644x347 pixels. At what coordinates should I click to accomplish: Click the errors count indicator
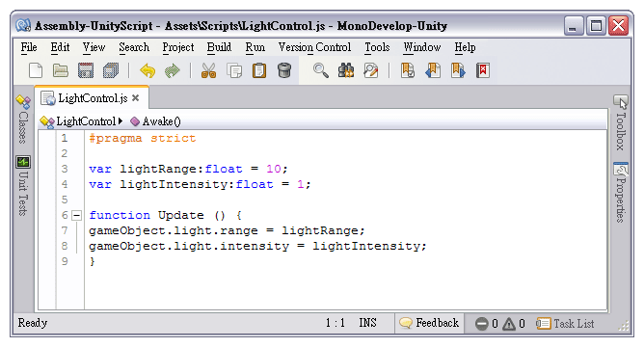[x=486, y=324]
